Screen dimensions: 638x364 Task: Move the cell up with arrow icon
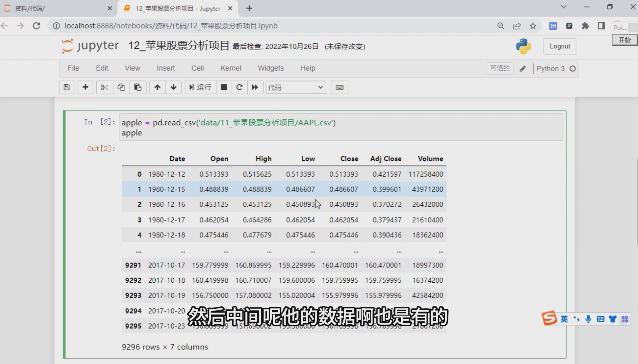pos(157,87)
